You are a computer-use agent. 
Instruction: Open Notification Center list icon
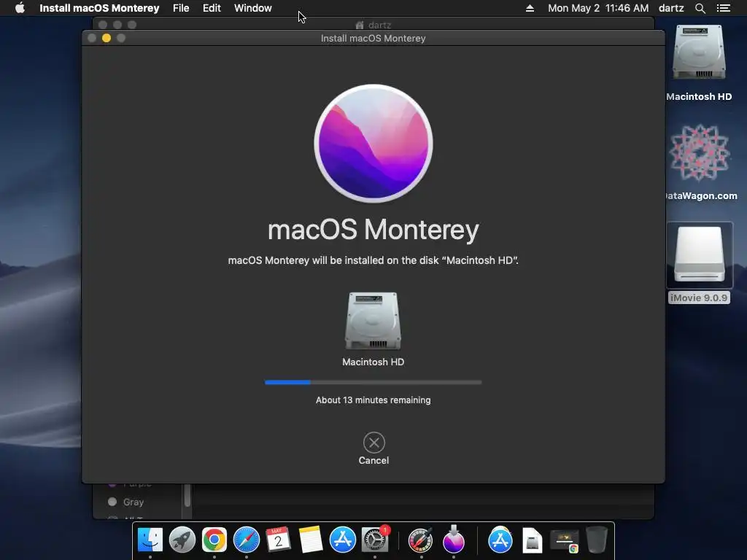724,8
